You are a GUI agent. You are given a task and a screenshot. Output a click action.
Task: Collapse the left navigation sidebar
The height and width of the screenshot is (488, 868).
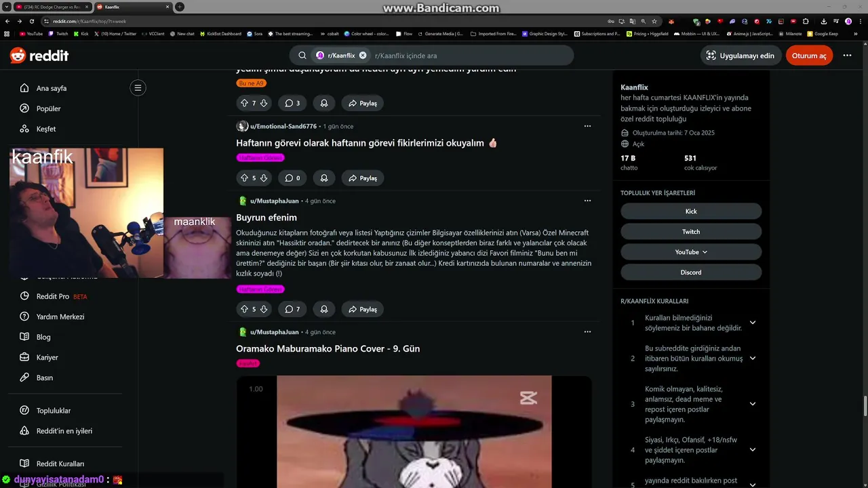pos(138,87)
